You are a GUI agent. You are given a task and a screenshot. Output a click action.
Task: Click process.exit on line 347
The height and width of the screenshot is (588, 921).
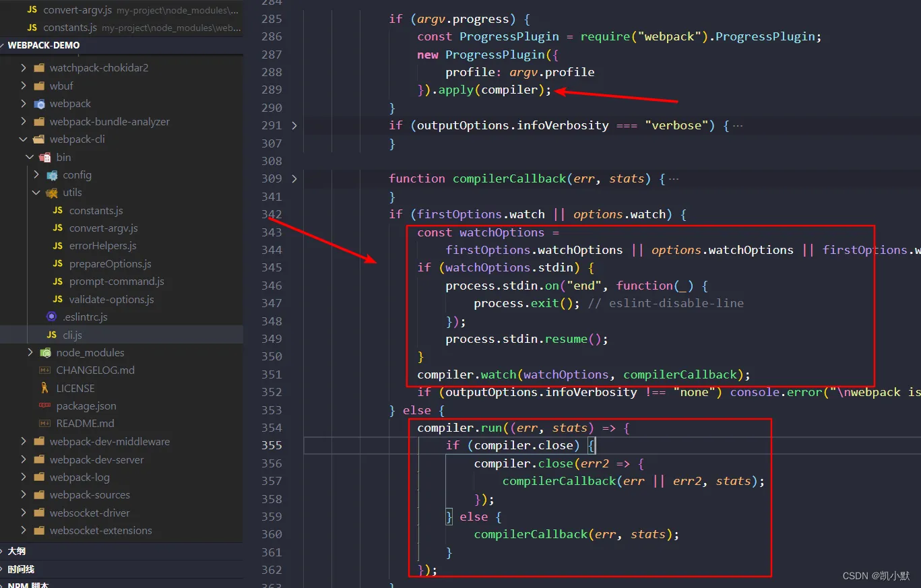(516, 303)
